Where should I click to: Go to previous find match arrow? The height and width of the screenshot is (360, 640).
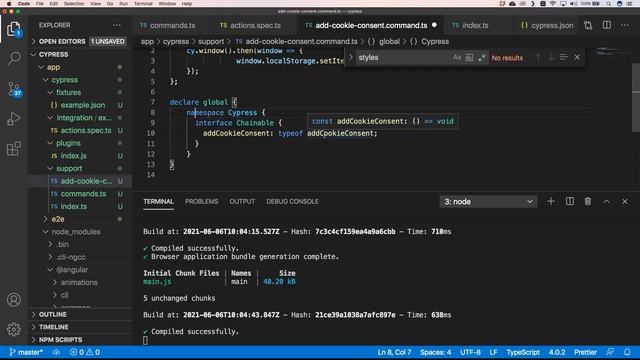pos(538,58)
